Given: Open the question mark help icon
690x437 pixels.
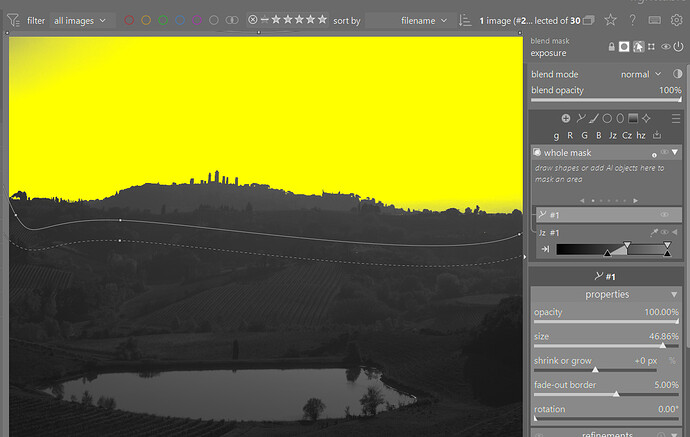Looking at the screenshot, I should (632, 20).
